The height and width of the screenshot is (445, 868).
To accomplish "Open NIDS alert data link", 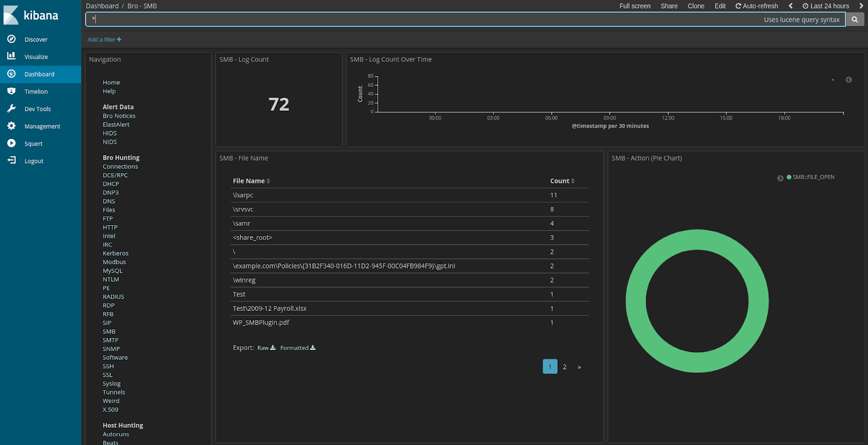I will [110, 142].
